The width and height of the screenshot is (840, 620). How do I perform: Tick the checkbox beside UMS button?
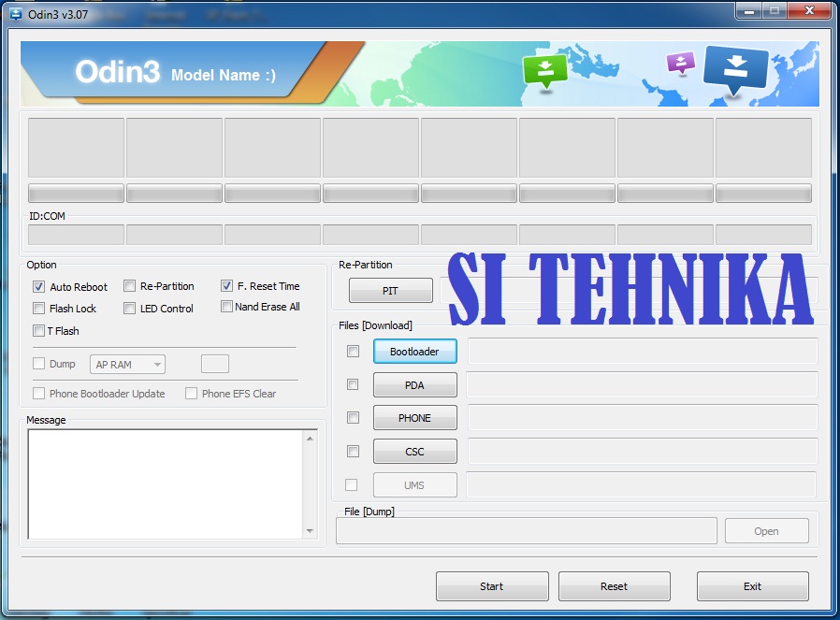(352, 484)
